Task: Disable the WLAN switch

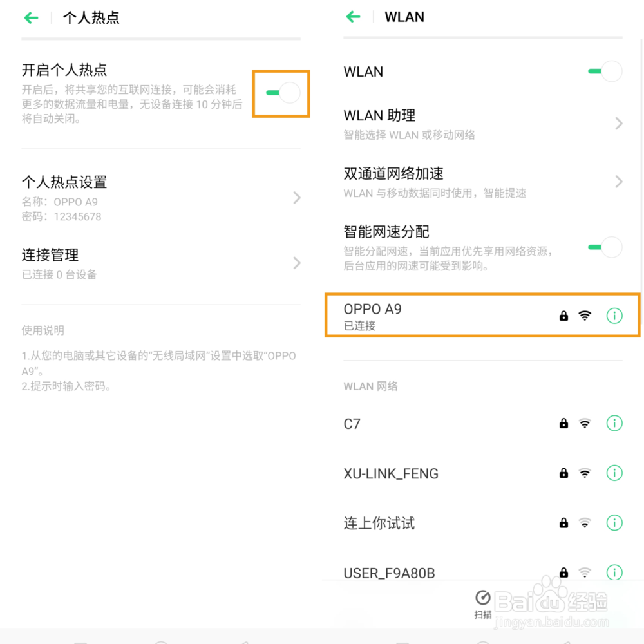Action: click(x=605, y=71)
